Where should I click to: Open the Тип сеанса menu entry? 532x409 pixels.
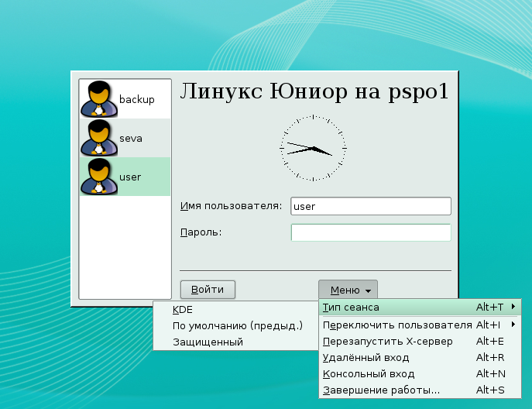pyautogui.click(x=351, y=308)
